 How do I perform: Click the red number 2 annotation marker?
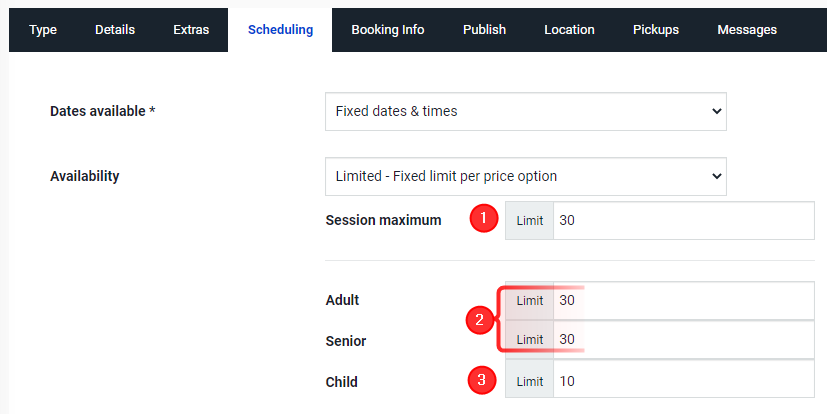(x=479, y=320)
